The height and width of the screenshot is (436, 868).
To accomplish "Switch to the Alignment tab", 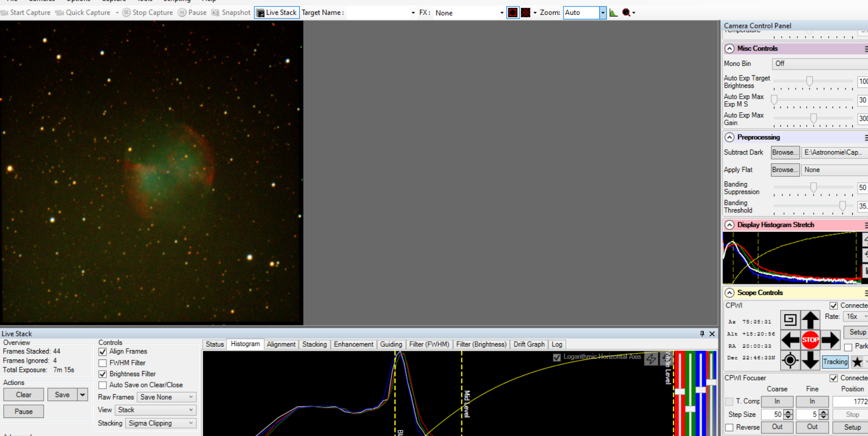I will click(x=281, y=344).
